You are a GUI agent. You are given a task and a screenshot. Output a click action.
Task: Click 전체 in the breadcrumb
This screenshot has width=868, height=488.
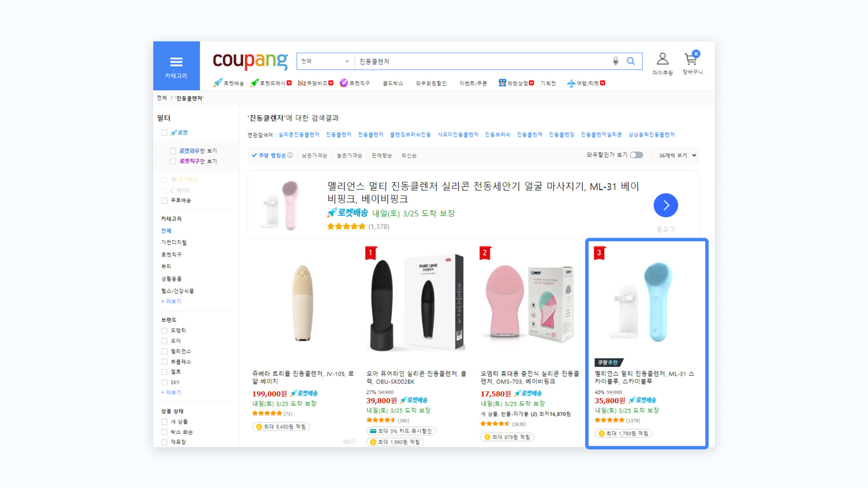161,98
